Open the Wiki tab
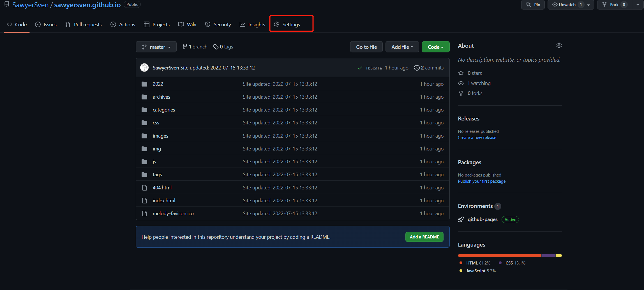Screen dimensions: 644x290 [187, 24]
